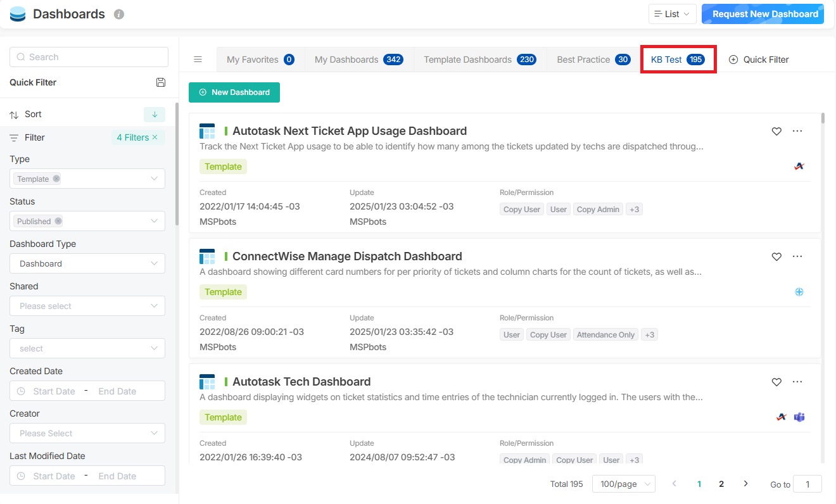Image resolution: width=836 pixels, height=504 pixels.
Task: Clear the 4 Filters badge
Action: tap(155, 137)
